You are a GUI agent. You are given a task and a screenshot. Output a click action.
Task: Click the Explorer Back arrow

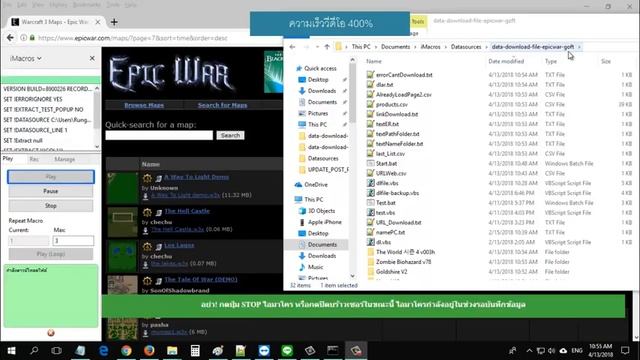[292, 47]
